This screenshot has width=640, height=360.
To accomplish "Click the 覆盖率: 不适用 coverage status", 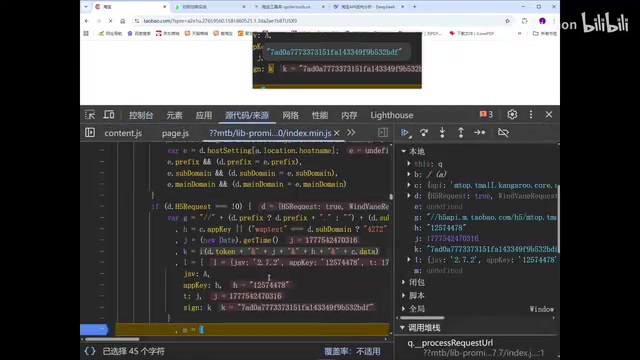I will [352, 351].
